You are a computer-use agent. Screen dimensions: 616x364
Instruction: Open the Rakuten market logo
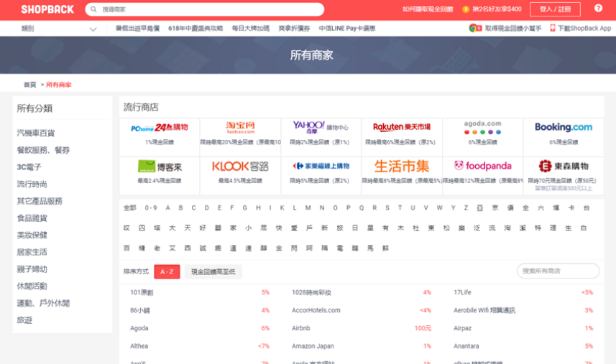point(402,127)
